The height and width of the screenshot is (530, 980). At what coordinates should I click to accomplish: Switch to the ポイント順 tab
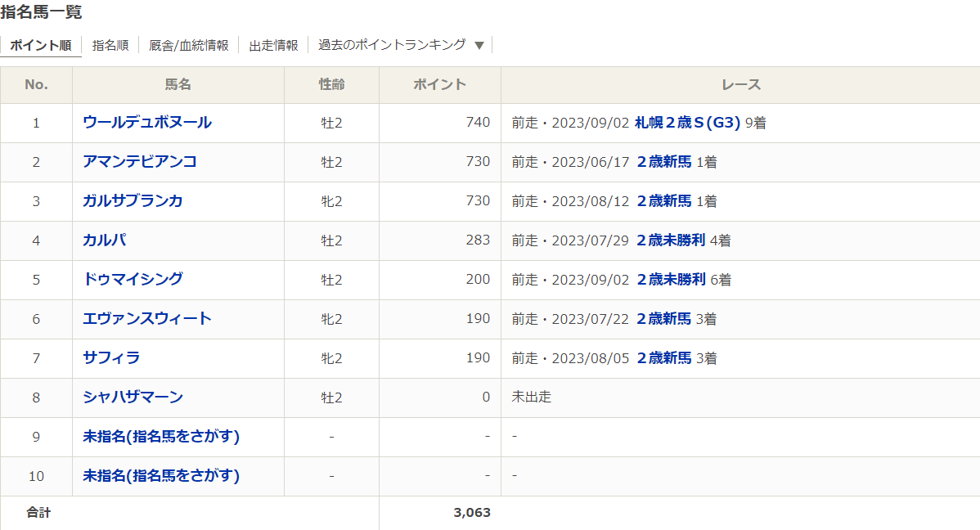coord(41,45)
